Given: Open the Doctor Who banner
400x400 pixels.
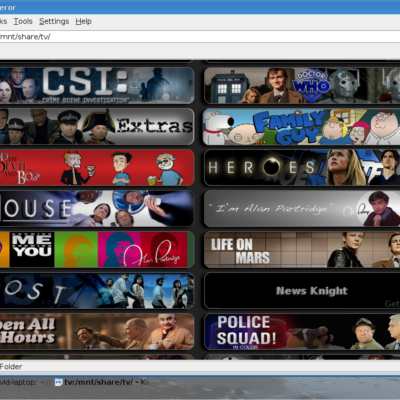Looking at the screenshot, I should [302, 86].
